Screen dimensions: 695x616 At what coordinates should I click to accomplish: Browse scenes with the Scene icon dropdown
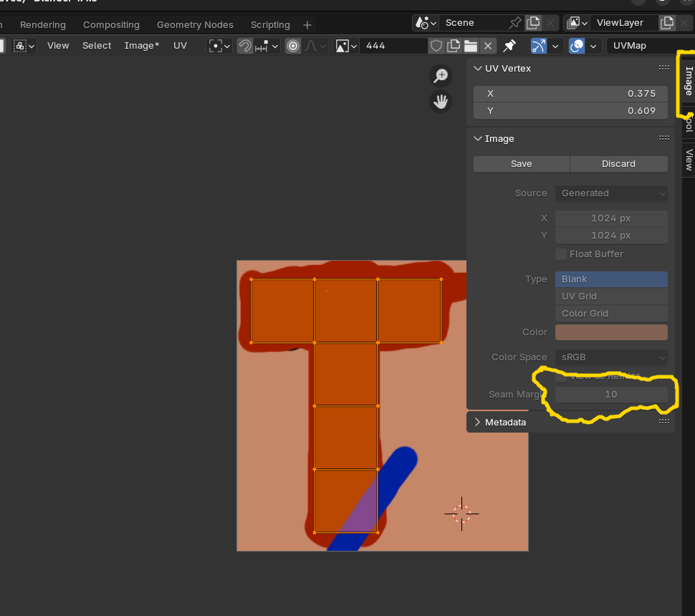coord(426,23)
